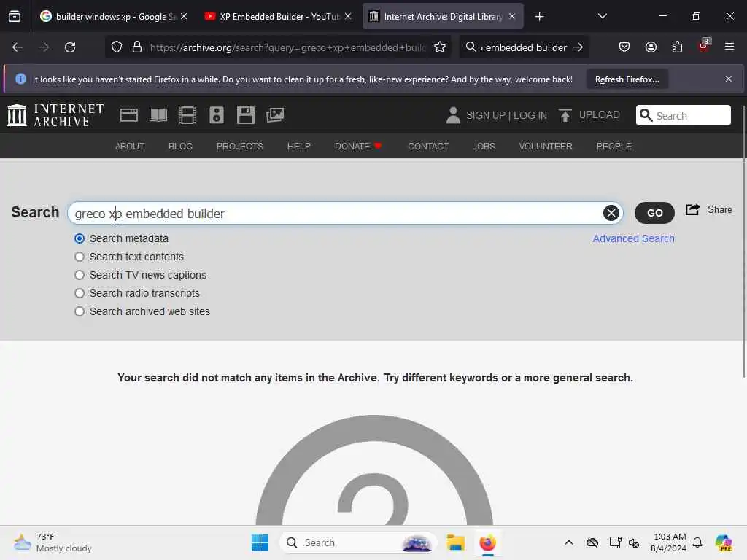747x560 pixels.
Task: Open the HELP menu item
Action: coord(298,146)
